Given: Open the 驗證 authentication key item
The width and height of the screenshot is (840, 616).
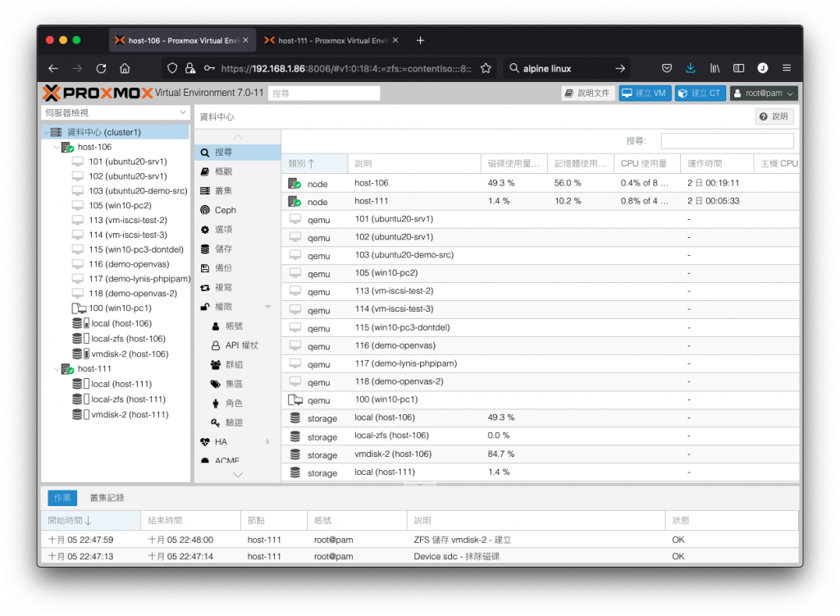Looking at the screenshot, I should [x=237, y=422].
